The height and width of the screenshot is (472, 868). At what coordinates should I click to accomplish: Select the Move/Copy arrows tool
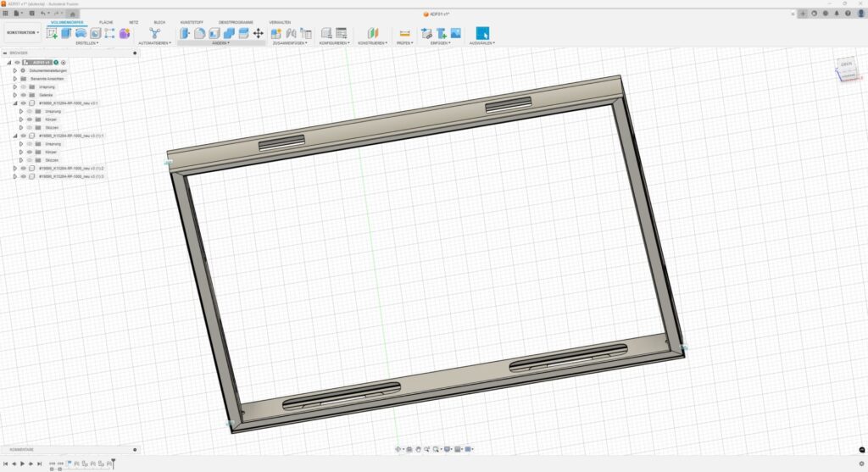[x=258, y=33]
